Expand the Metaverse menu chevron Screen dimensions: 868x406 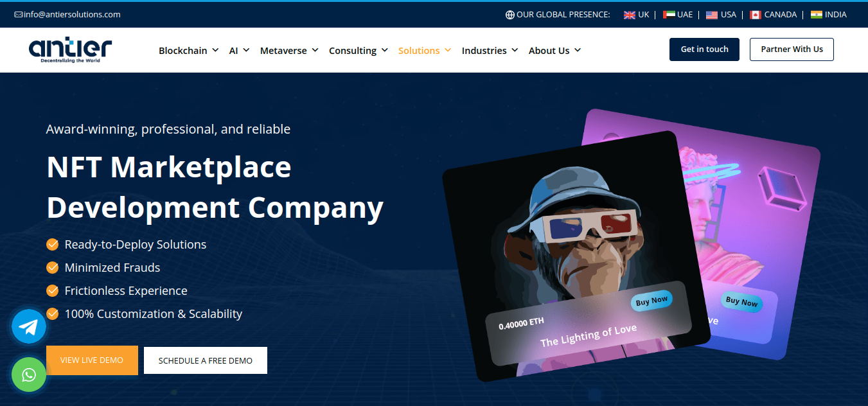point(315,50)
